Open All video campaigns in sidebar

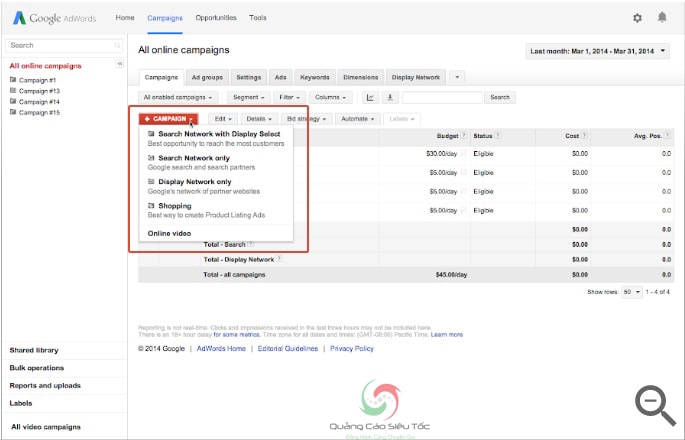46,427
